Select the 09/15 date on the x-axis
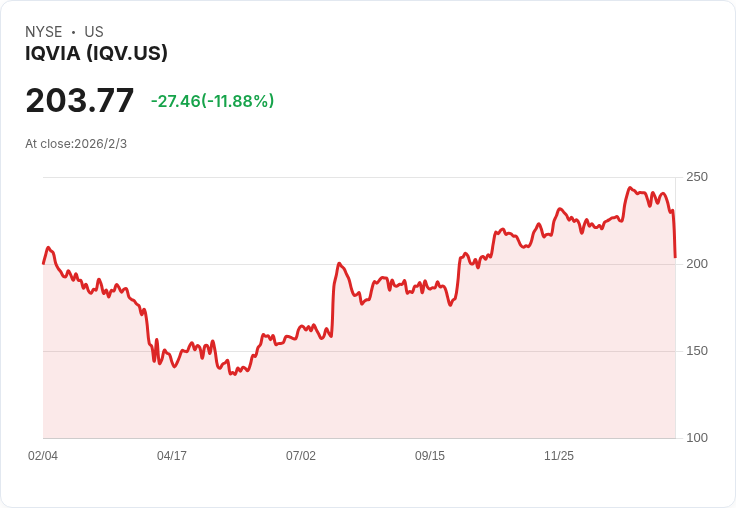 click(x=430, y=456)
